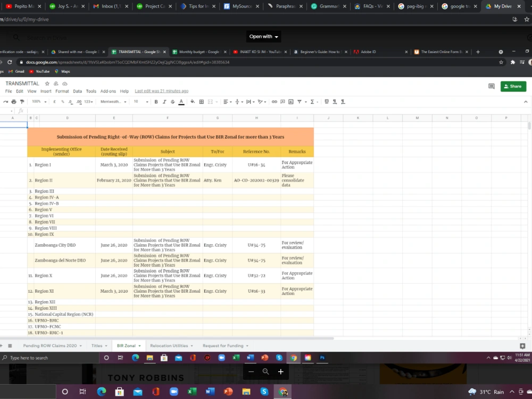Screen dimensions: 532x399
Task: Format cell as percent
Action: click(62, 102)
